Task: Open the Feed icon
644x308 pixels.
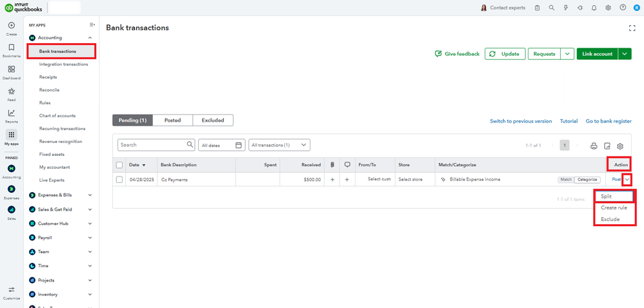Action: [12, 91]
